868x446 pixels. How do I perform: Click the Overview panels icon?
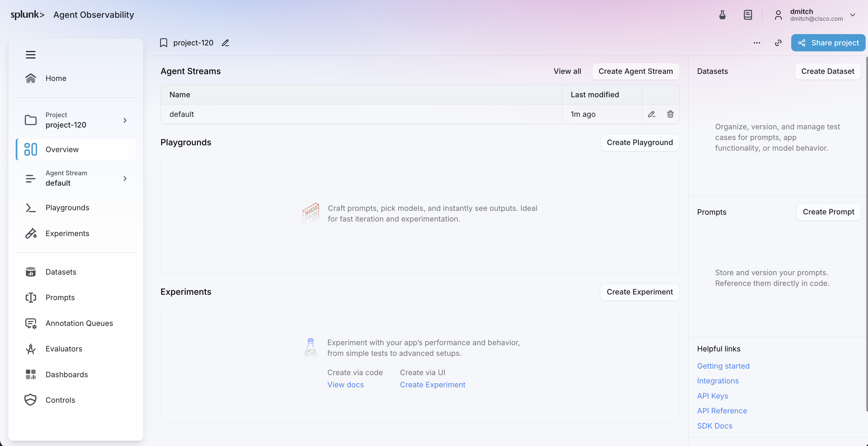tap(31, 149)
